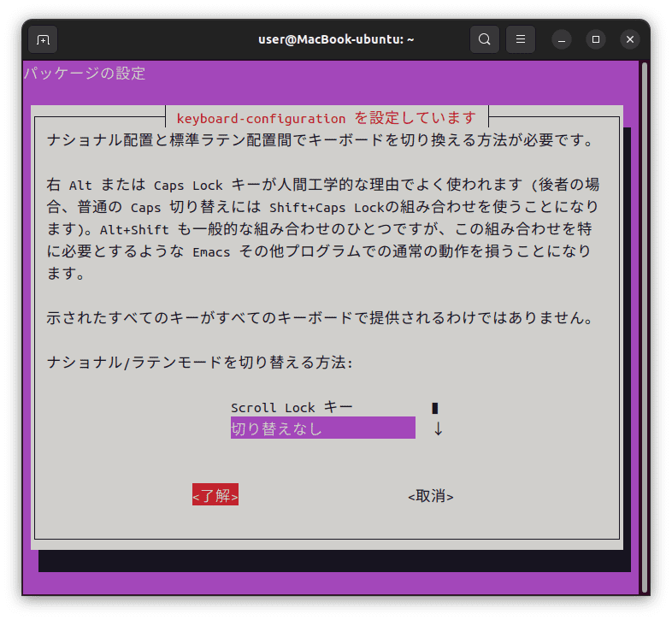Click the list scroll-down arrow indicator
Screen dimensions: 672x620
(x=438, y=428)
